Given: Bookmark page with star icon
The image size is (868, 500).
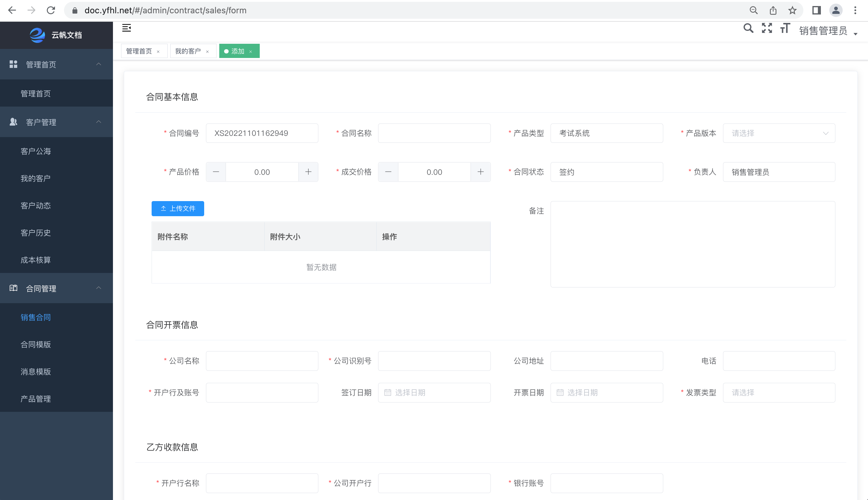Looking at the screenshot, I should pyautogui.click(x=792, y=10).
